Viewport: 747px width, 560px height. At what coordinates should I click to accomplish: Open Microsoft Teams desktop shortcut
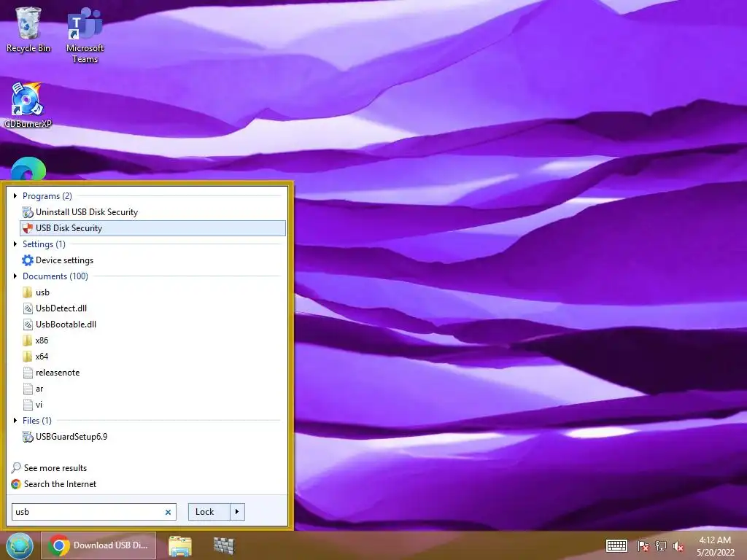click(85, 35)
